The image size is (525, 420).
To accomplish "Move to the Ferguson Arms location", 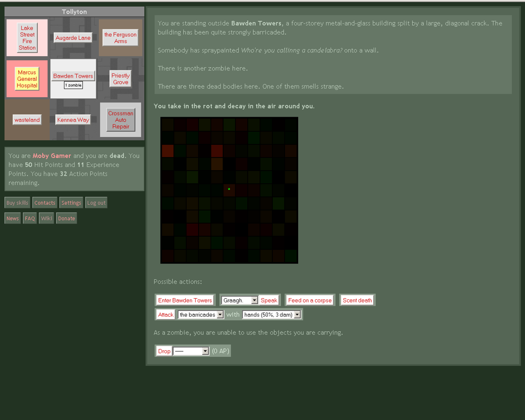I will [x=120, y=38].
